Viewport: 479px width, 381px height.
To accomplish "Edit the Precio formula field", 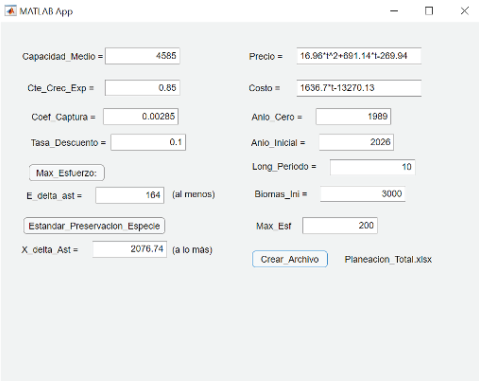I will (359, 56).
